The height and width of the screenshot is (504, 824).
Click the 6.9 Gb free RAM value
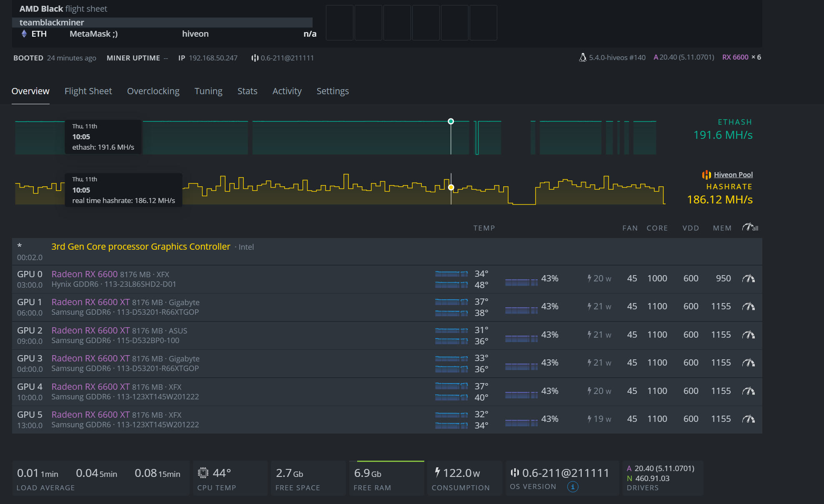pyautogui.click(x=368, y=473)
